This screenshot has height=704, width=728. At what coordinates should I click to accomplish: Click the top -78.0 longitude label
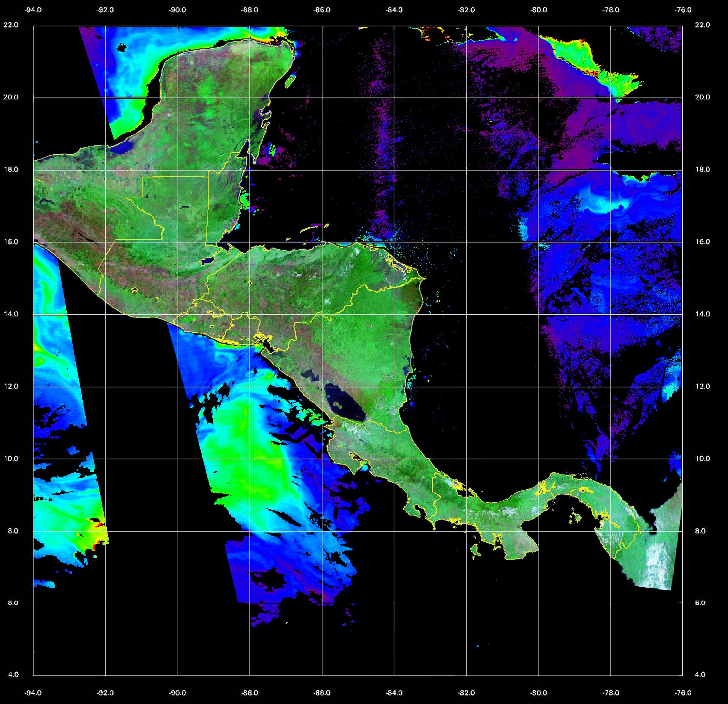(611, 10)
